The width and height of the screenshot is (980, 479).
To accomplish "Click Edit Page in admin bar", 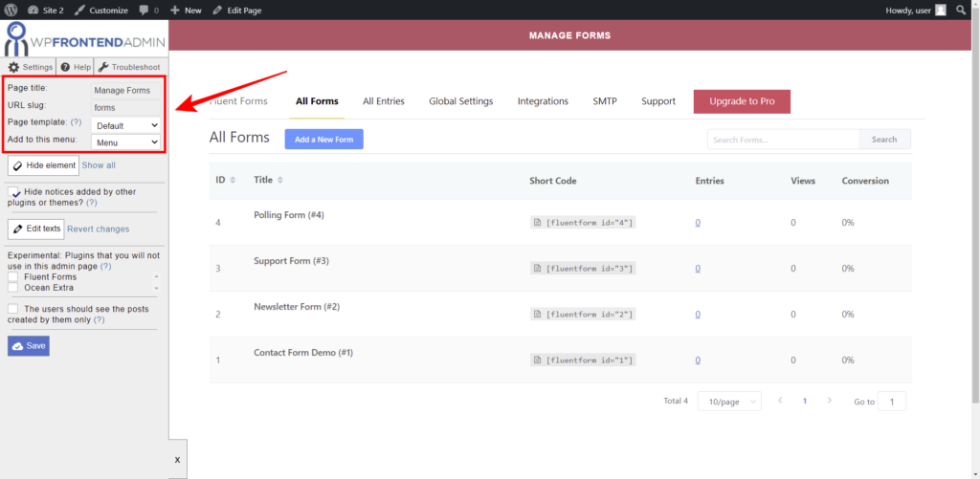I will point(237,10).
